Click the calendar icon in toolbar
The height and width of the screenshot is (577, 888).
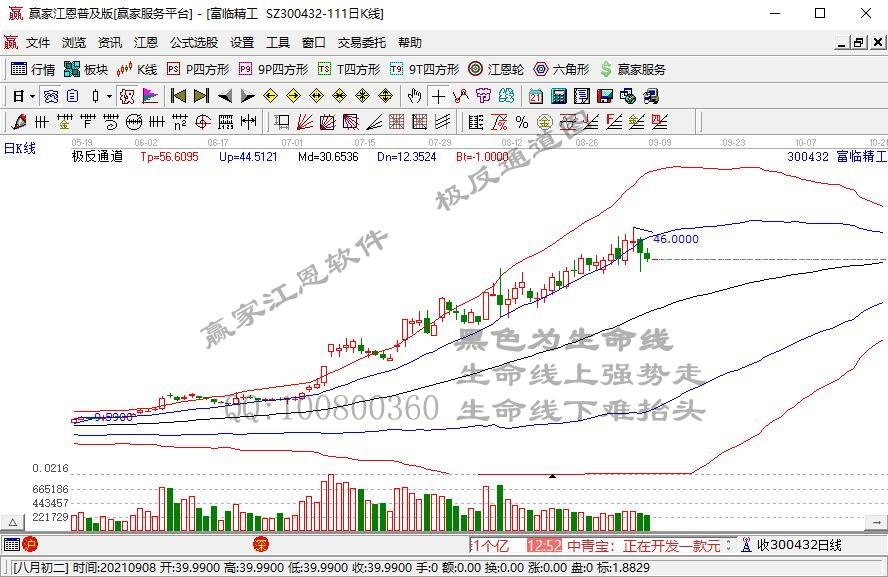click(x=536, y=96)
